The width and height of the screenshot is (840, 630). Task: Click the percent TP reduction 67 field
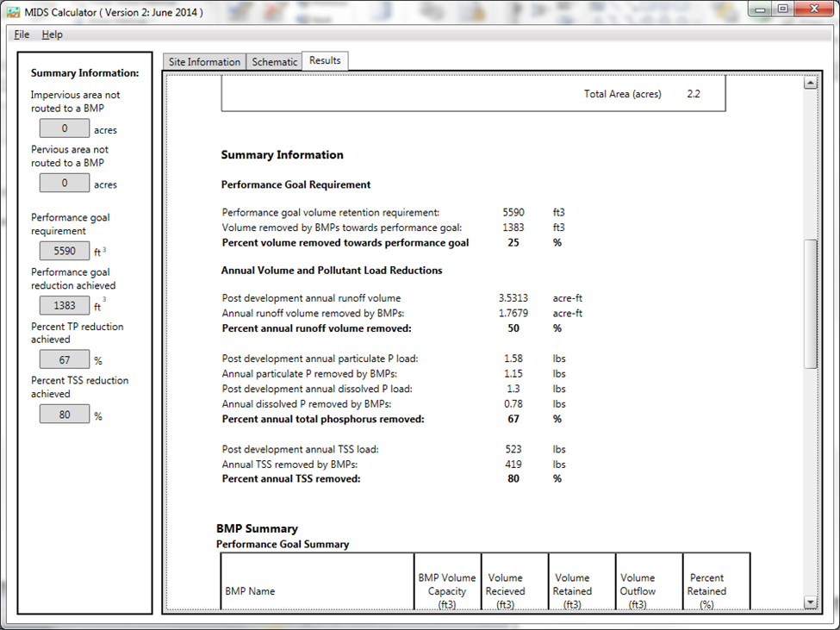[65, 360]
